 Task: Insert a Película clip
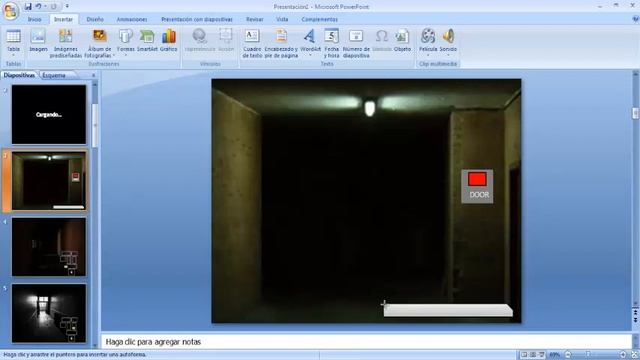[x=428, y=43]
